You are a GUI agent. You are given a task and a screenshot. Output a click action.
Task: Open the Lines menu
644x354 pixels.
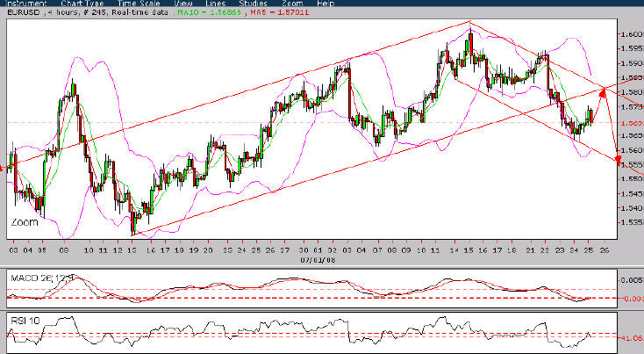coord(215,4)
